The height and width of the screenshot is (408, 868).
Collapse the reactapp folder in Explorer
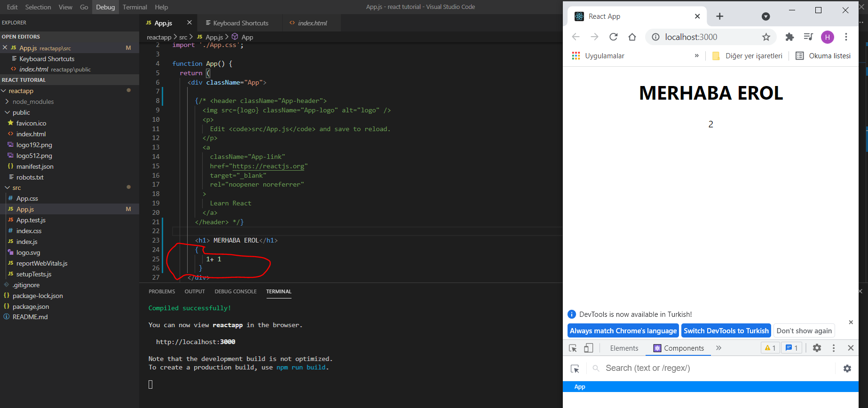(x=21, y=91)
